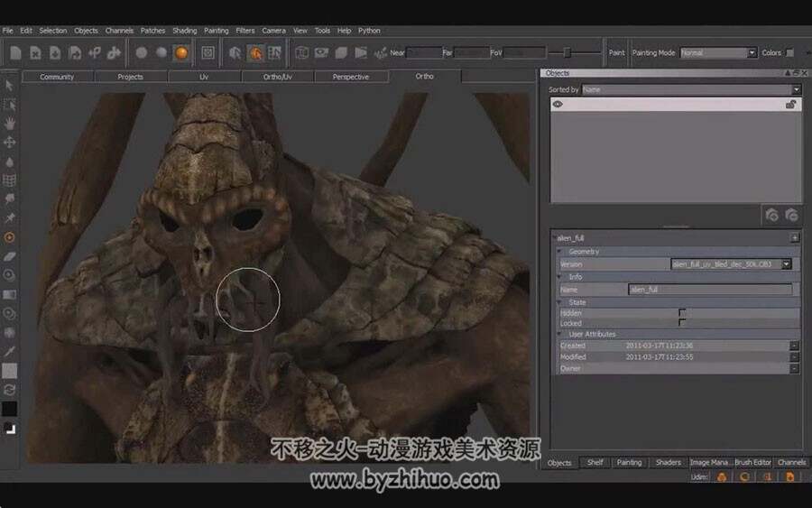Click the square frame-target icon in toolbar
This screenshot has width=812, height=508.
coord(208,53)
